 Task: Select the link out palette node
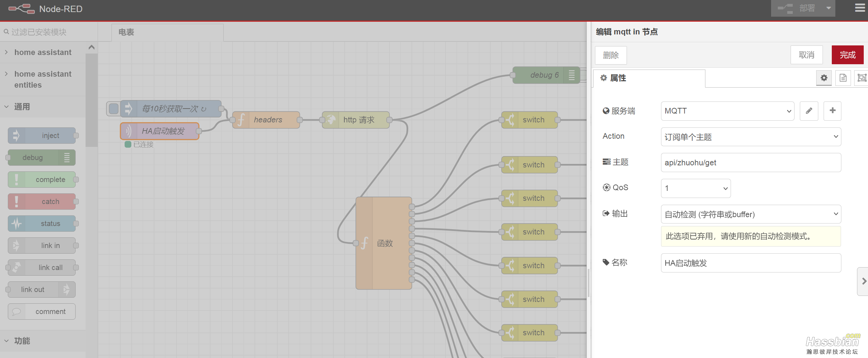[x=42, y=290]
